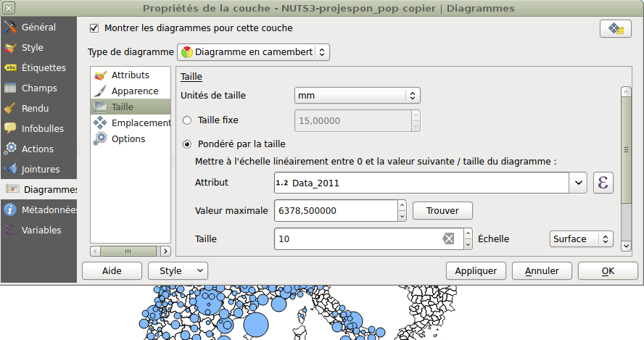The image size is (644, 340).
Task: Clear the Taille value with the X icon
Action: (x=448, y=239)
